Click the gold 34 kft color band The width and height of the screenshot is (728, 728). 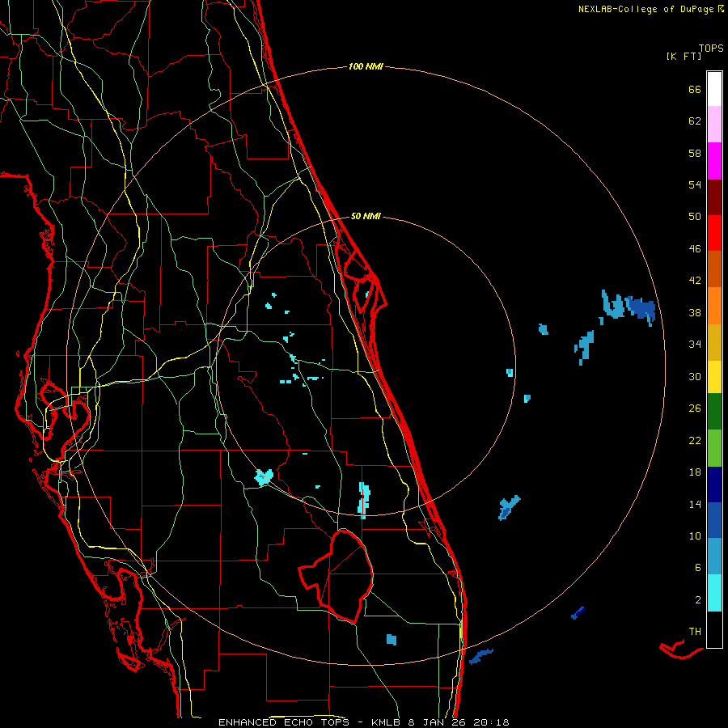point(714,342)
